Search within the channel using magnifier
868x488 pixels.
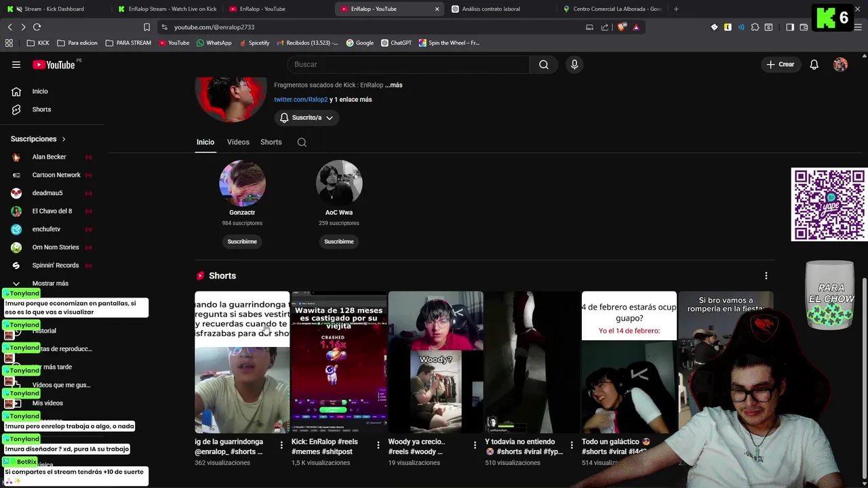pos(302,142)
